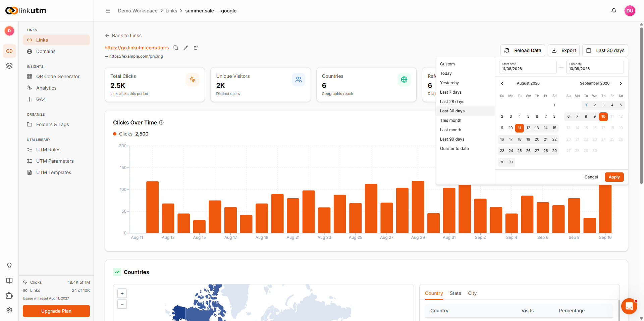Click the Upgrade Plan button
The width and height of the screenshot is (644, 321).
tap(56, 311)
